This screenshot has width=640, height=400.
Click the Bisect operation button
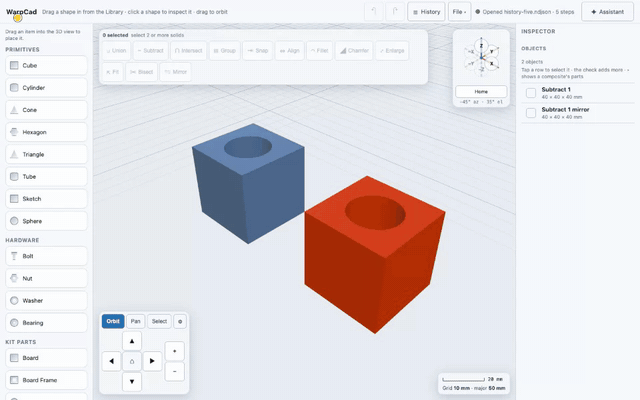(141, 72)
